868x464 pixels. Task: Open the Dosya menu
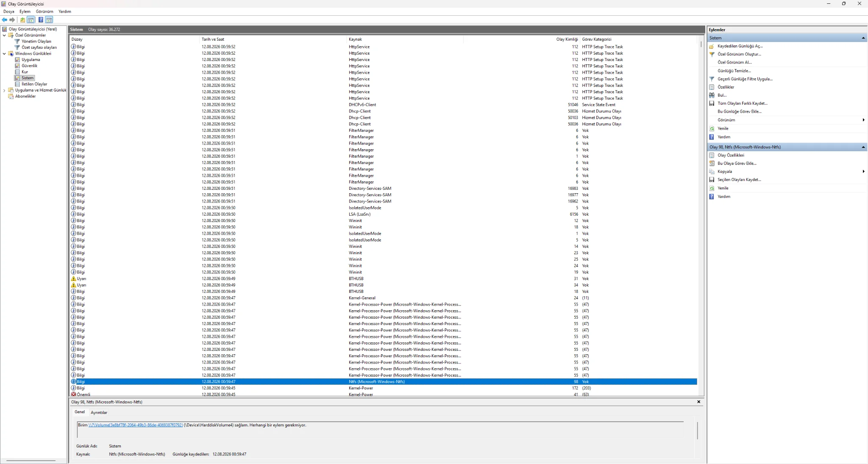pos(9,11)
